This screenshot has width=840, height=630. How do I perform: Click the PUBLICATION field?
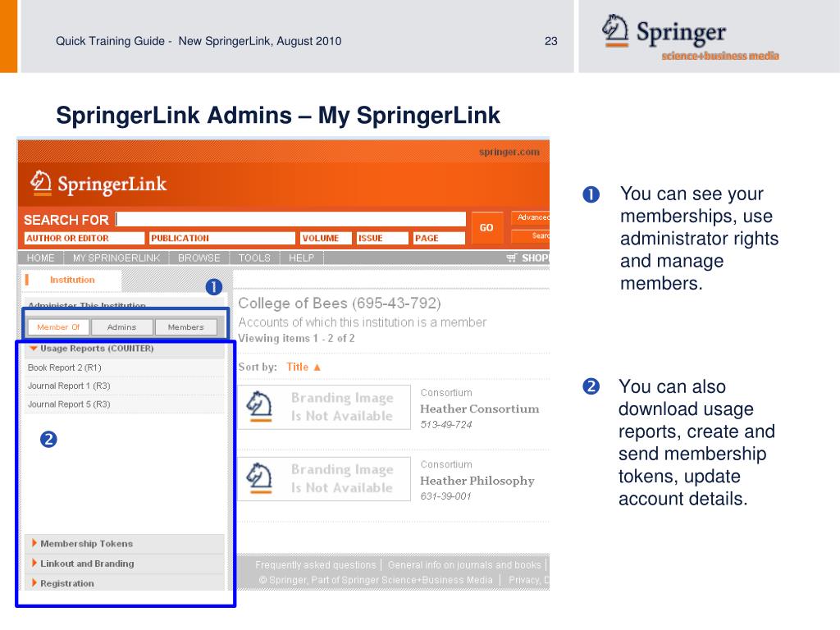(222, 239)
